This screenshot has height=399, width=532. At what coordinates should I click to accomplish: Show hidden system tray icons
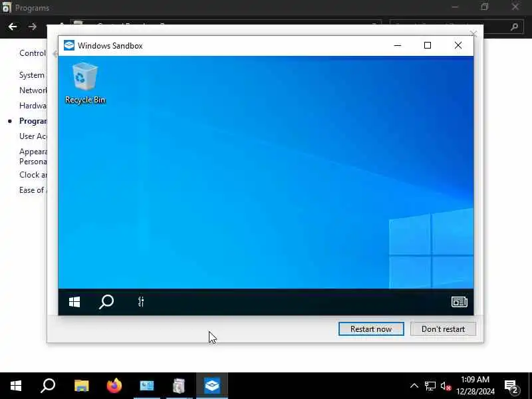pos(414,386)
